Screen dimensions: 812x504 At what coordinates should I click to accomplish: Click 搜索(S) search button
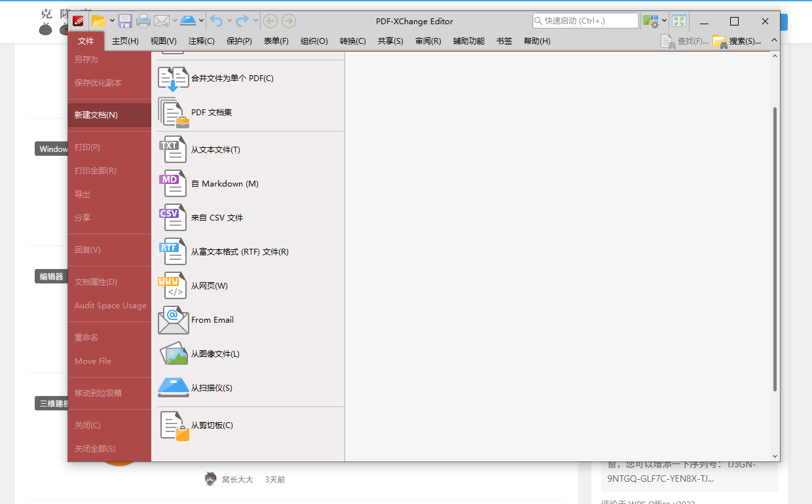coord(737,41)
